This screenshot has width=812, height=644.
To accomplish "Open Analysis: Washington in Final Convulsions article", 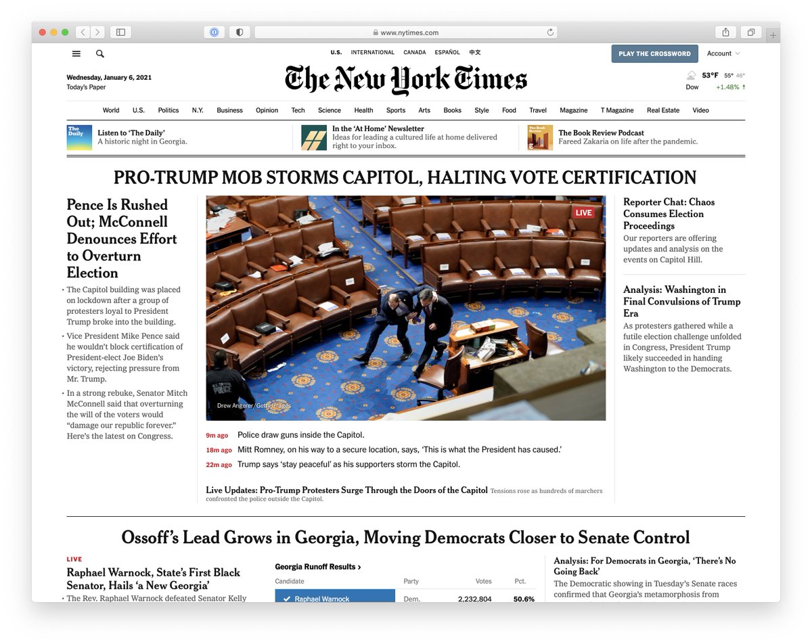I will click(682, 301).
